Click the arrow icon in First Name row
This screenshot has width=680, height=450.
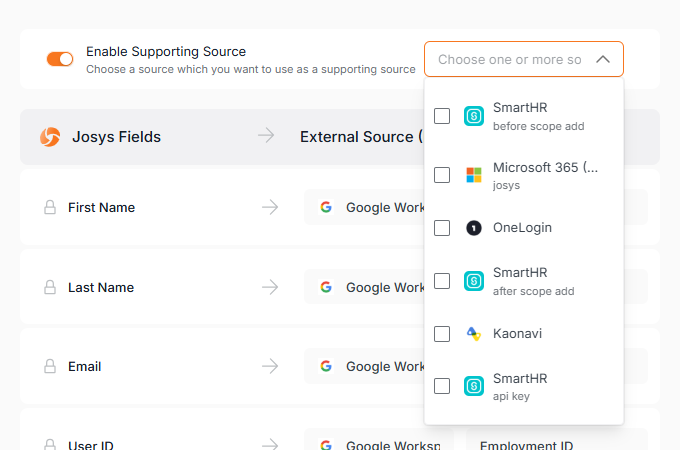[x=270, y=207]
